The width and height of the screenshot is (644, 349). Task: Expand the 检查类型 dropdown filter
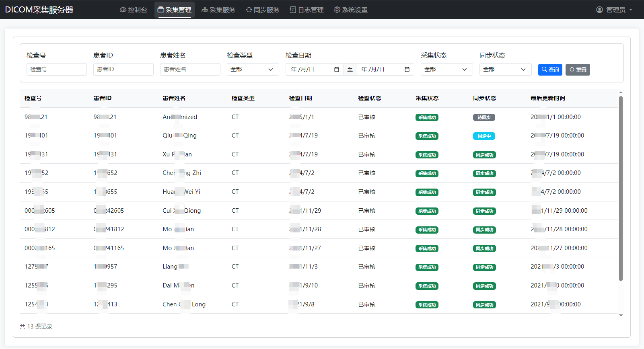[x=253, y=70]
